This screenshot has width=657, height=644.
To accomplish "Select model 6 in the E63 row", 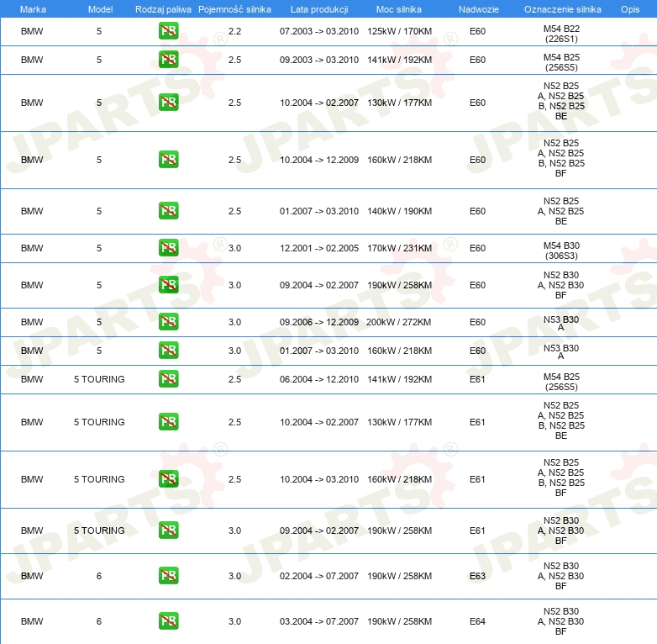I will (99, 576).
